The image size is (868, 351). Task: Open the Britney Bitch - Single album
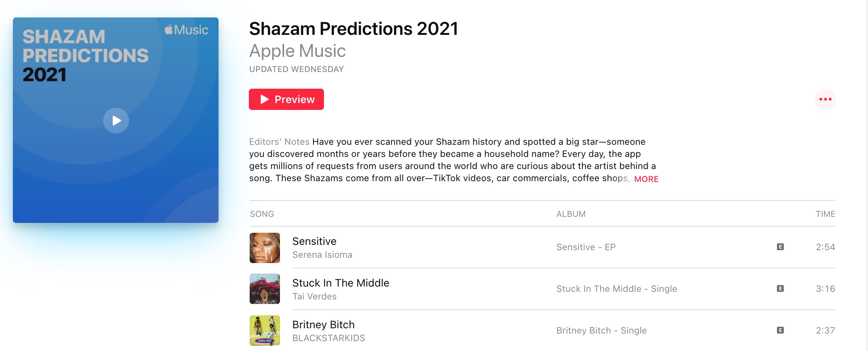(601, 331)
